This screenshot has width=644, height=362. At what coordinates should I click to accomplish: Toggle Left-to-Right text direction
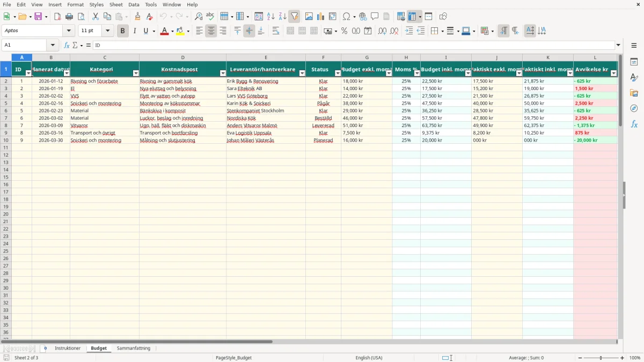503,31
